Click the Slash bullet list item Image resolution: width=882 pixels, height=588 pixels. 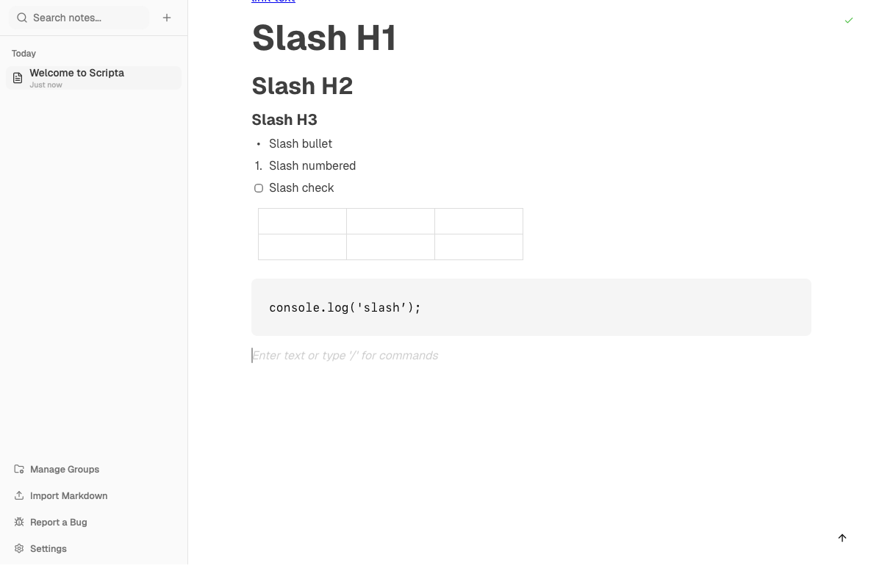(x=301, y=143)
